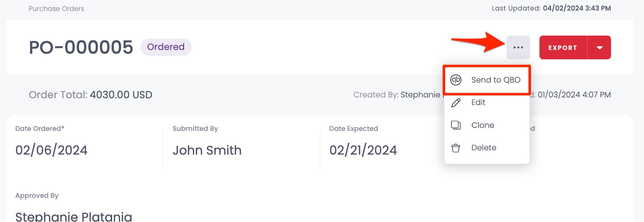Click the pencil Edit icon

click(x=456, y=103)
